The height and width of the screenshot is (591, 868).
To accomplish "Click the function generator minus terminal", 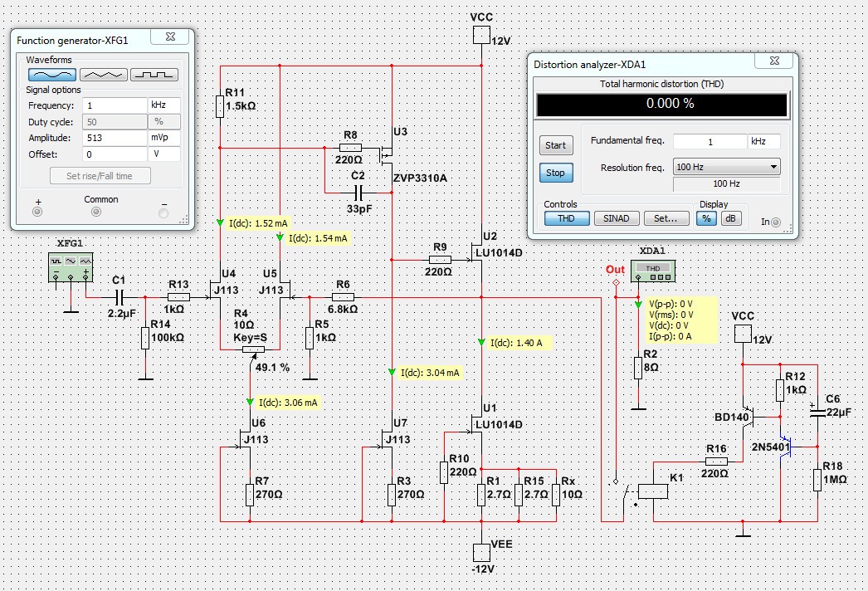I will click(x=163, y=212).
